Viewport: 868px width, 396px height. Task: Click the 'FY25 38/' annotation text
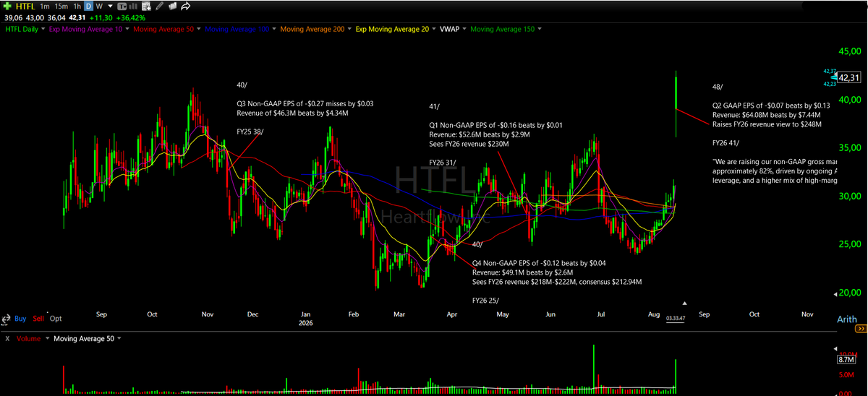(250, 132)
